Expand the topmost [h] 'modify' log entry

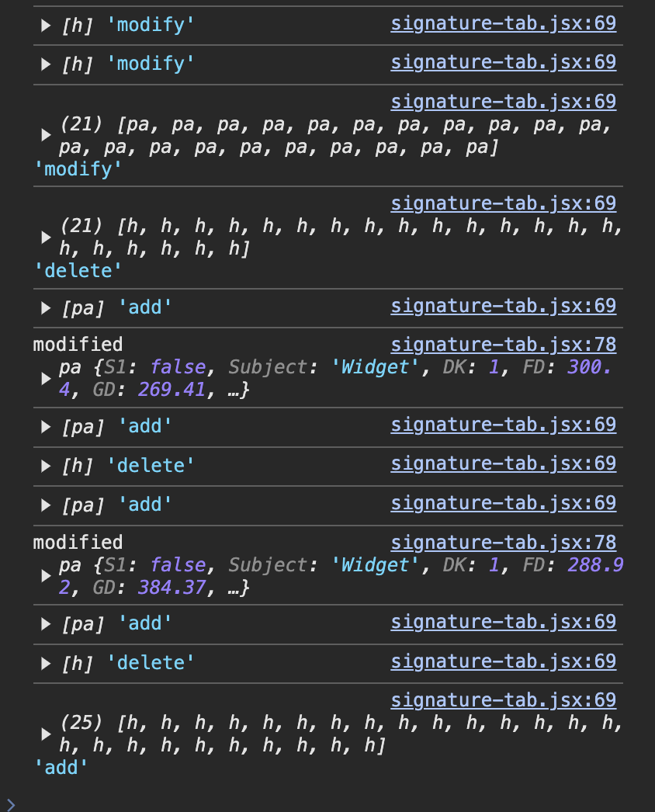[46, 25]
